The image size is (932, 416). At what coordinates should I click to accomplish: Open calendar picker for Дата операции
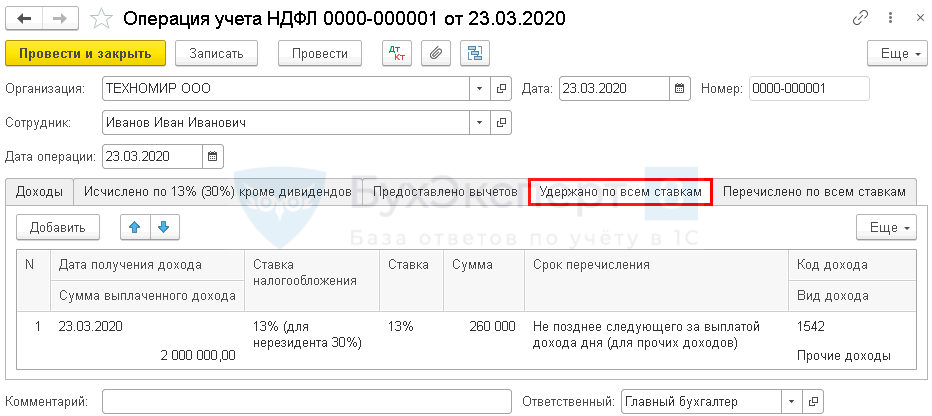[212, 157]
